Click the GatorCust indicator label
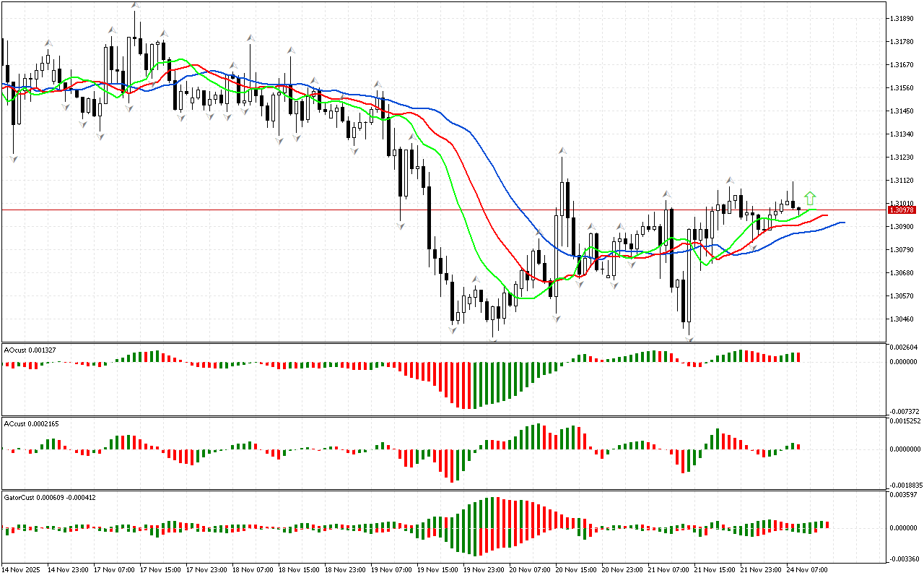Screen dimensions: 924x578 tap(49, 497)
